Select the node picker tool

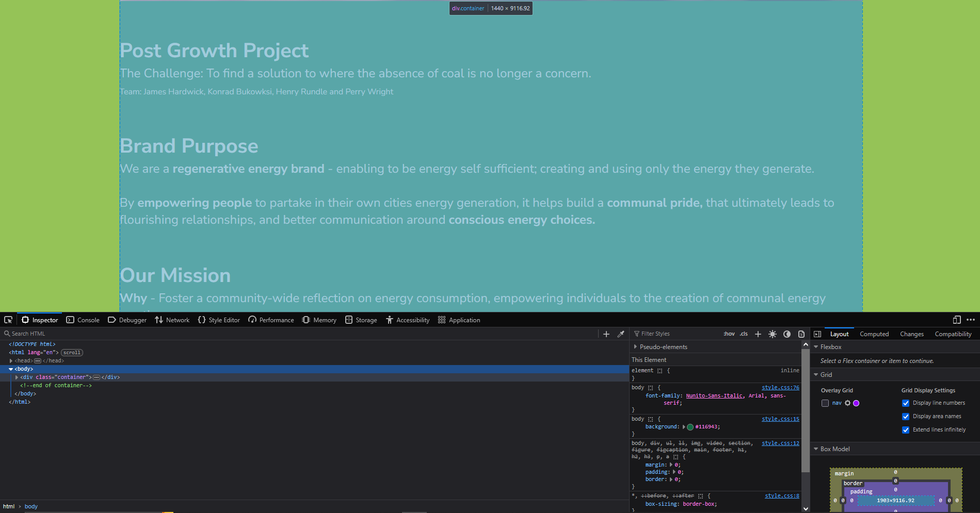[8, 320]
